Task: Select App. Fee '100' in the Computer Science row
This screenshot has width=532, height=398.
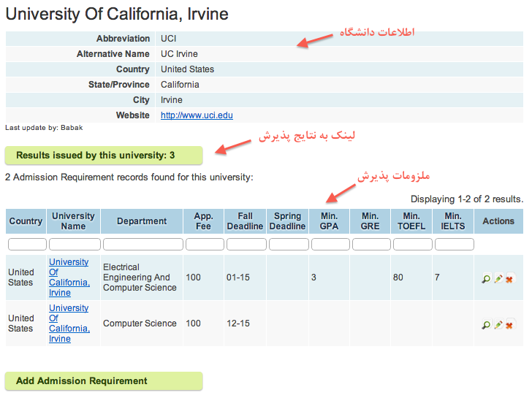Action: (193, 324)
